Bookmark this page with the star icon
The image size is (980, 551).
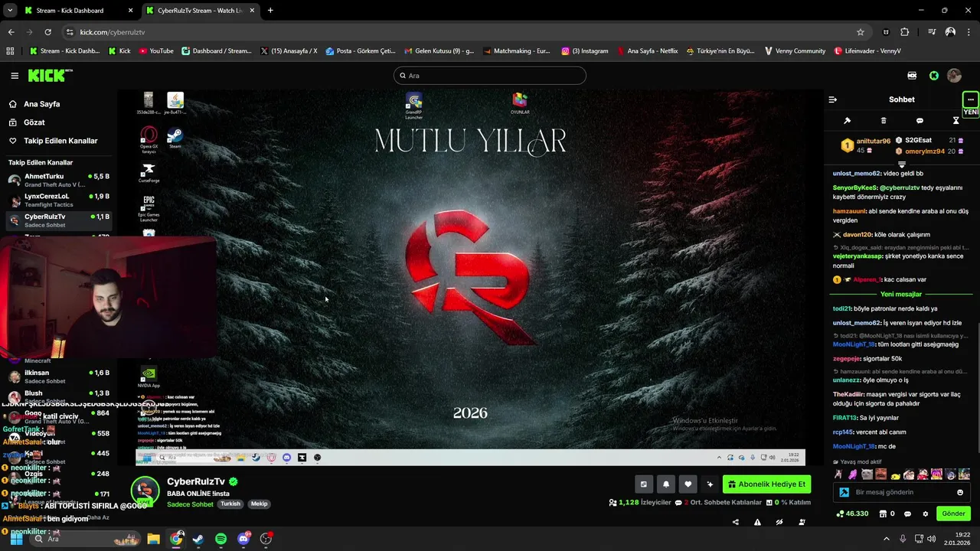pos(861,32)
